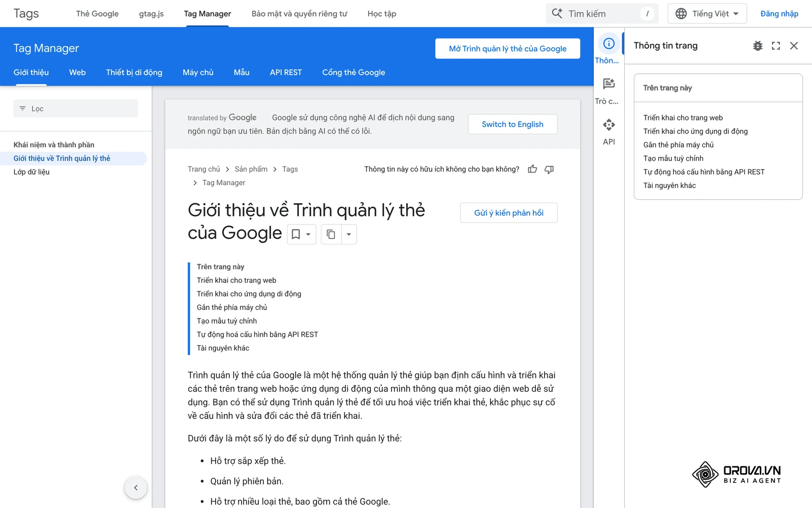
Task: Click the search magnifier icon
Action: point(557,14)
